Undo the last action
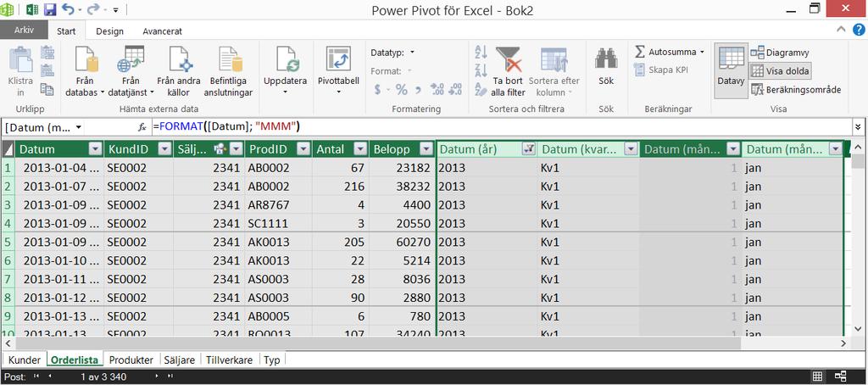The image size is (868, 385). [x=68, y=9]
